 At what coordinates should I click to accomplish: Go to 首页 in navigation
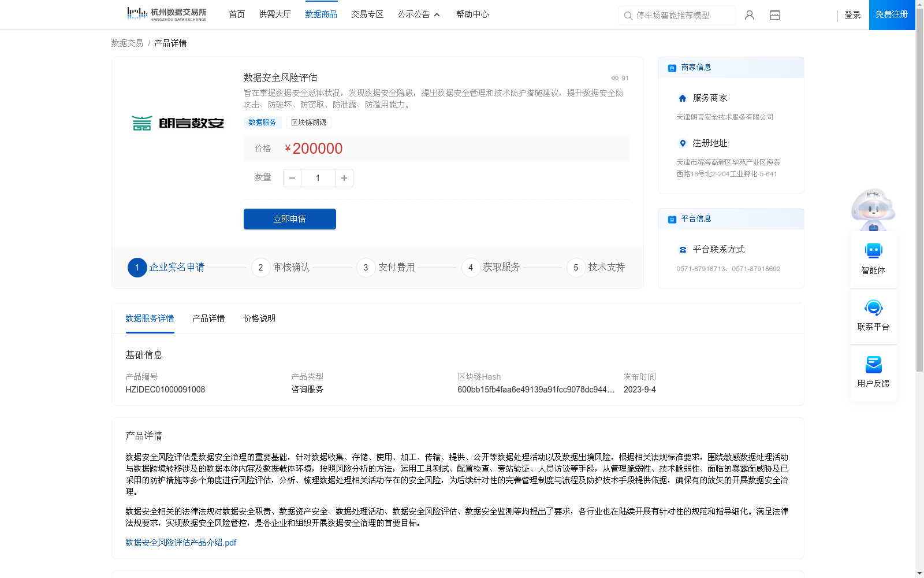(x=237, y=14)
